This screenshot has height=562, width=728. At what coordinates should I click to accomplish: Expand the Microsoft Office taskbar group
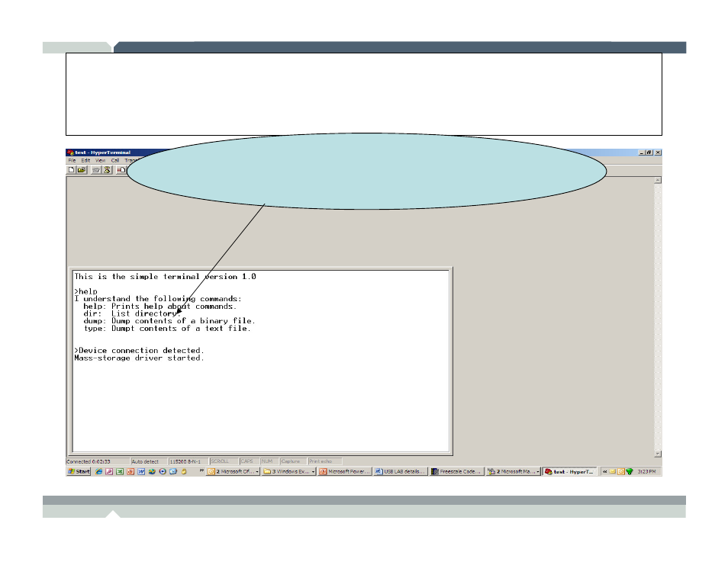(234, 472)
